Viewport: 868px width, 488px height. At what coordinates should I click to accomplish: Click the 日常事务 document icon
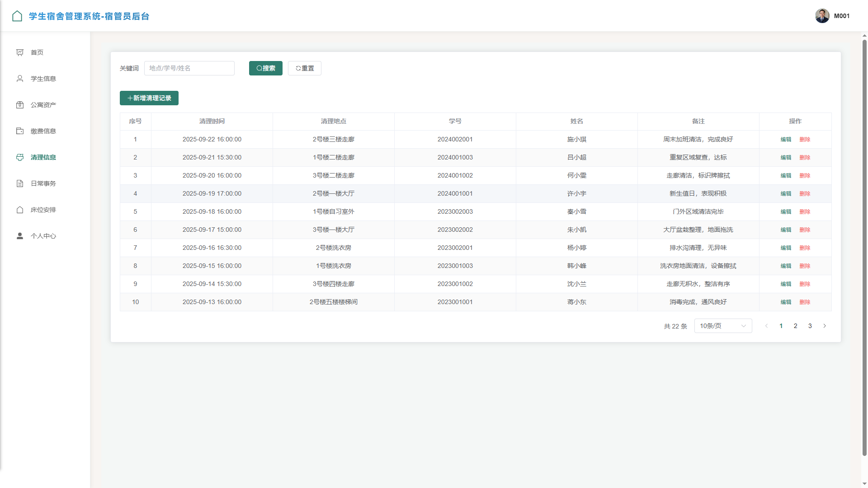(x=20, y=183)
